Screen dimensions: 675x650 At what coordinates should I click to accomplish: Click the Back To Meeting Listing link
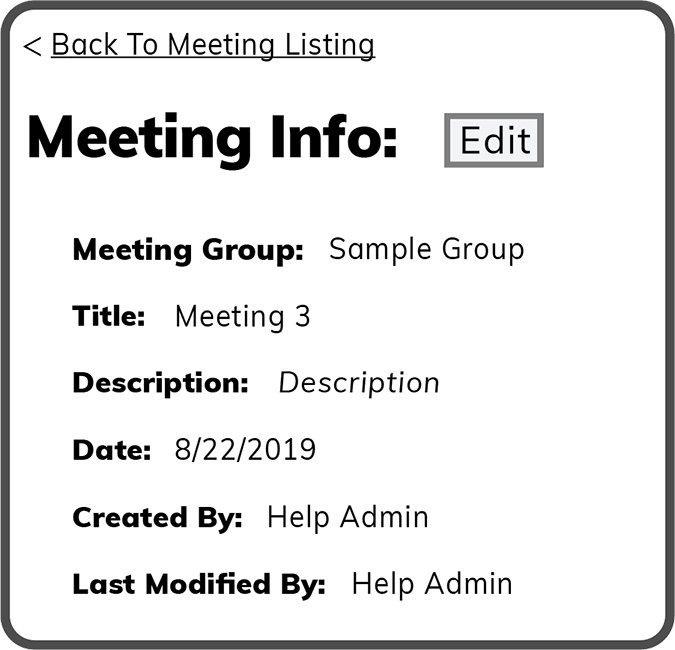point(213,45)
